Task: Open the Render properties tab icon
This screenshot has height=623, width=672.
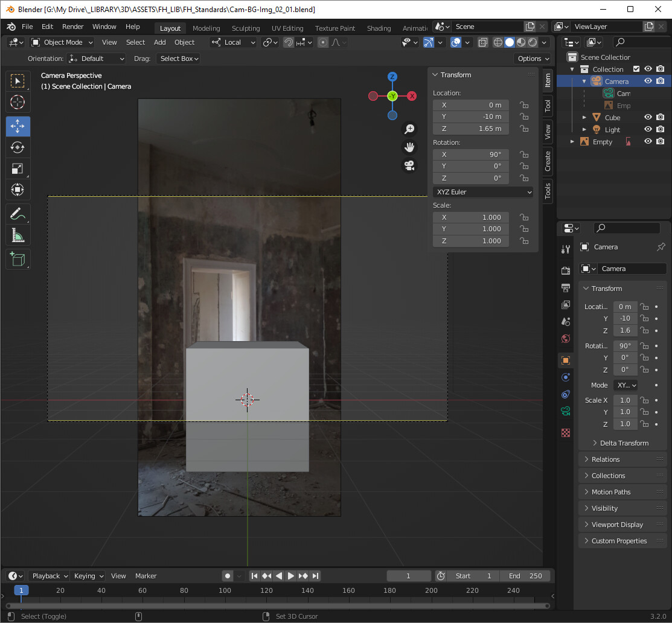Action: pos(566,270)
